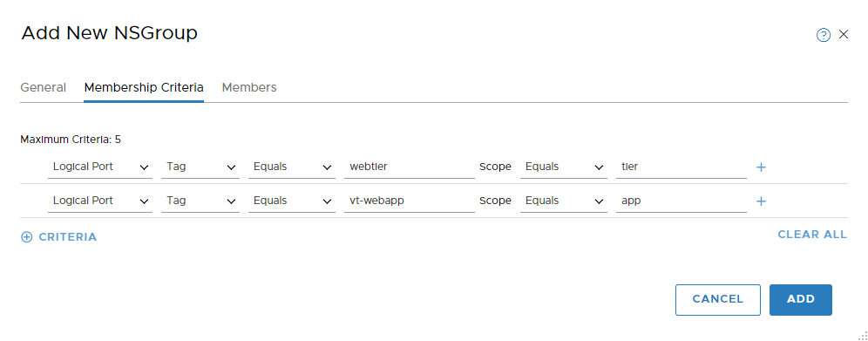Open the Equals operator dropdown for webtier
Screen dimensions: 868x341
click(x=292, y=167)
